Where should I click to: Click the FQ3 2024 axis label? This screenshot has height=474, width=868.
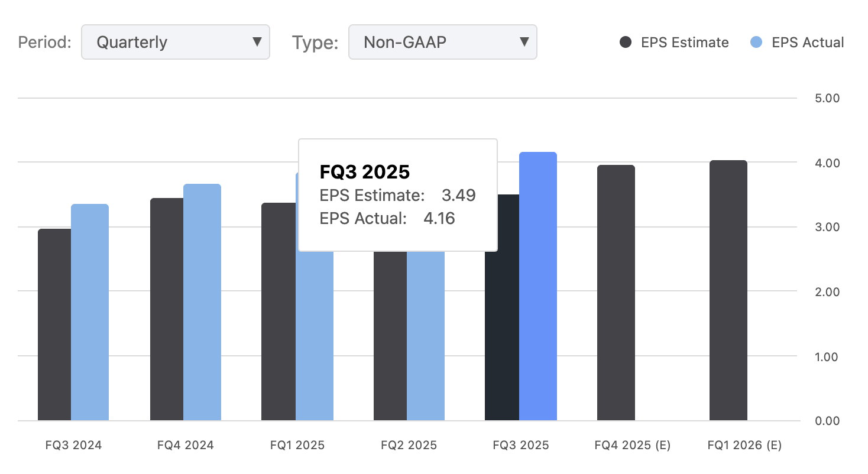[x=73, y=444]
